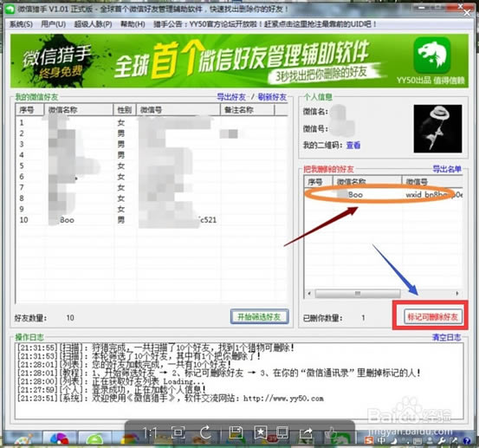Image resolution: width=479 pixels, height=448 pixels.
Task: Click the fit-to-screen viewer icon
Action: (178, 432)
